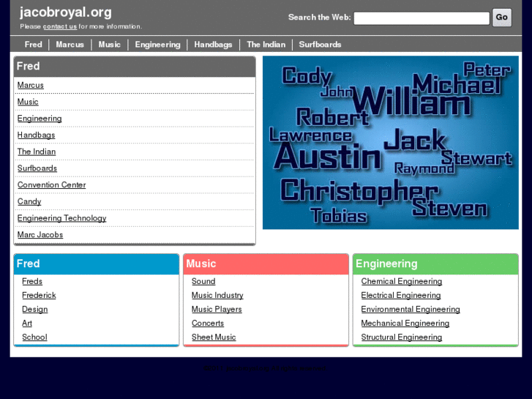Select Music in the navigation bar
The height and width of the screenshot is (399, 532).
pos(109,45)
